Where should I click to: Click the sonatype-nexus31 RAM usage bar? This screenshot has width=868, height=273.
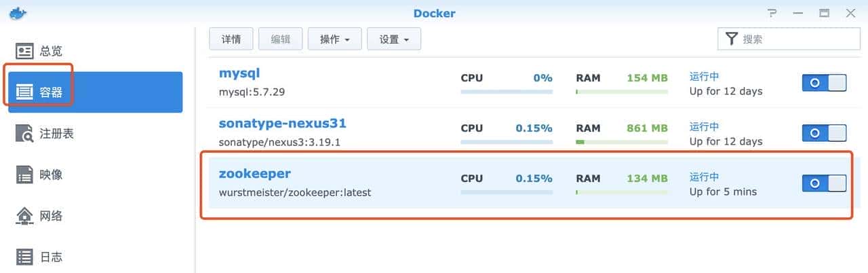tap(622, 143)
